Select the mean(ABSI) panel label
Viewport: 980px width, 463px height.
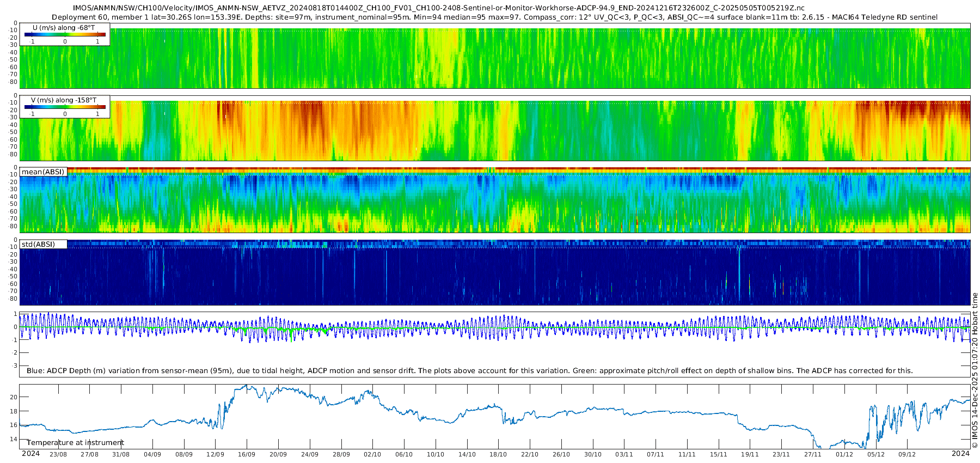pos(43,172)
